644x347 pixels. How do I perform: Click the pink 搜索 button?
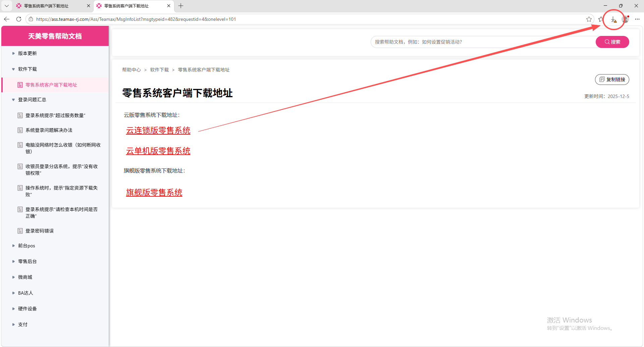pos(612,42)
